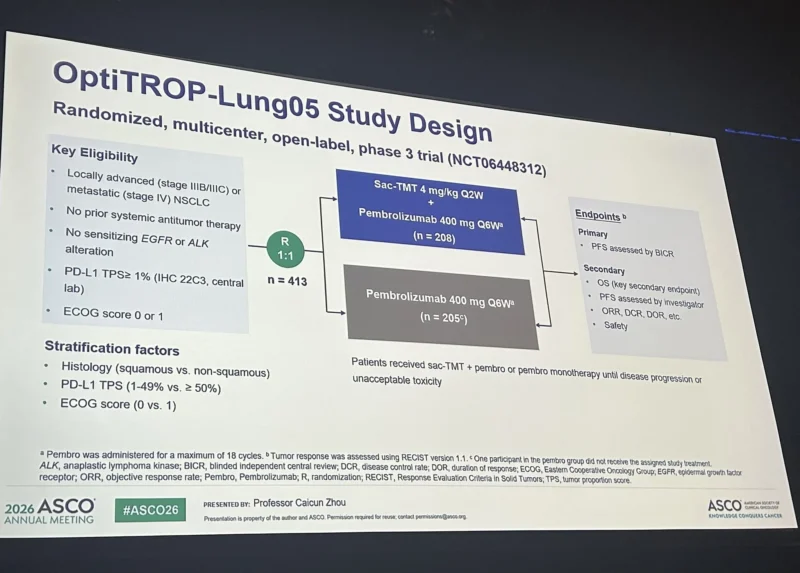Click the 'No sensitizing EGFR or ALK' bullet

pyautogui.click(x=137, y=241)
